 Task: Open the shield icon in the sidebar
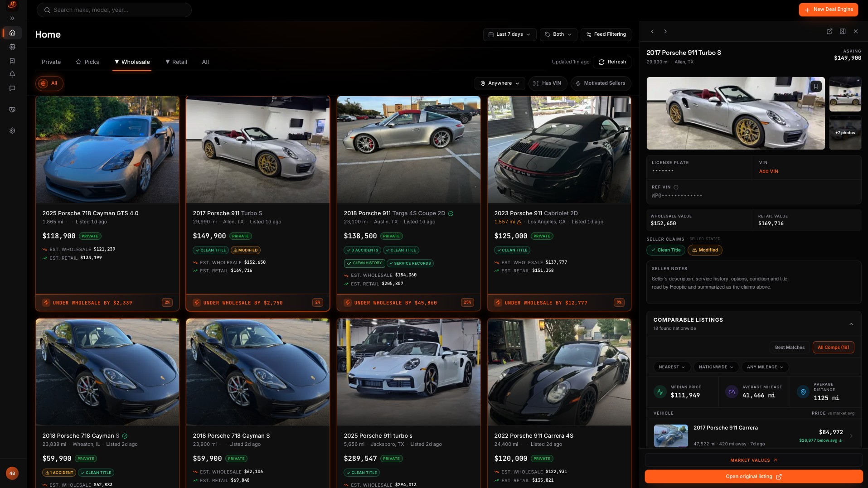(x=12, y=110)
